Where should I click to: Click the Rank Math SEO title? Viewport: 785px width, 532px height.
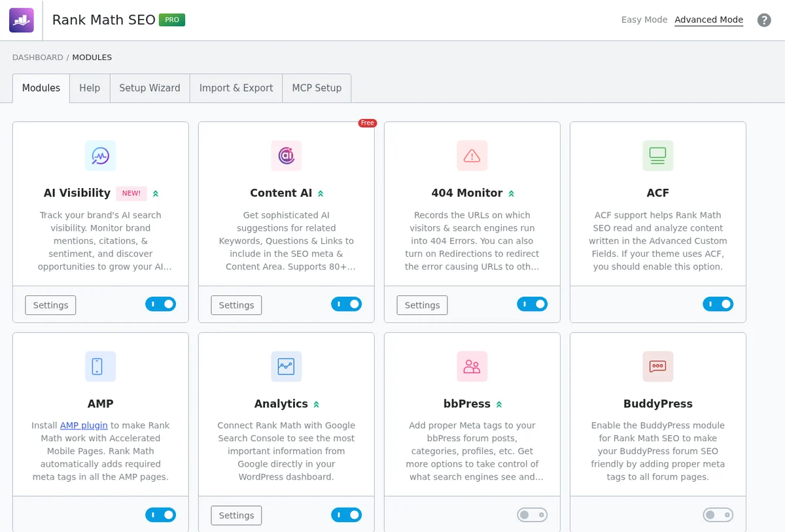tap(104, 20)
